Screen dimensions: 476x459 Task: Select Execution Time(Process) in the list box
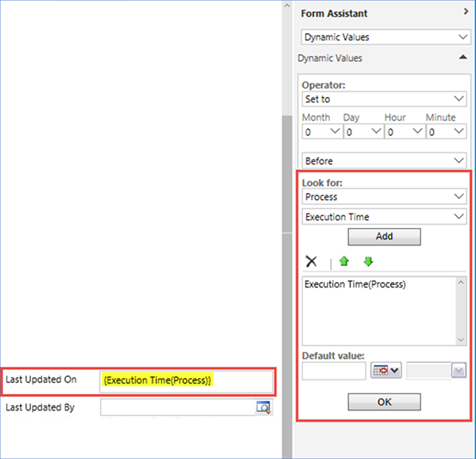click(x=355, y=284)
